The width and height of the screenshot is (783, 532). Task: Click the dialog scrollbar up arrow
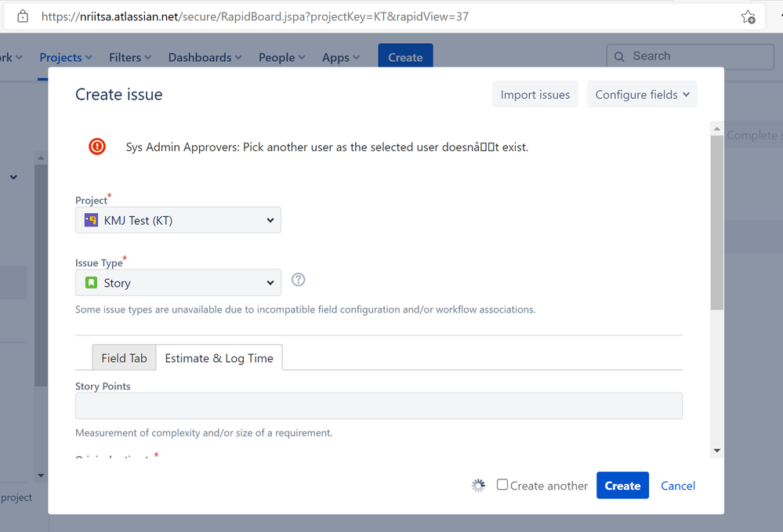(717, 128)
